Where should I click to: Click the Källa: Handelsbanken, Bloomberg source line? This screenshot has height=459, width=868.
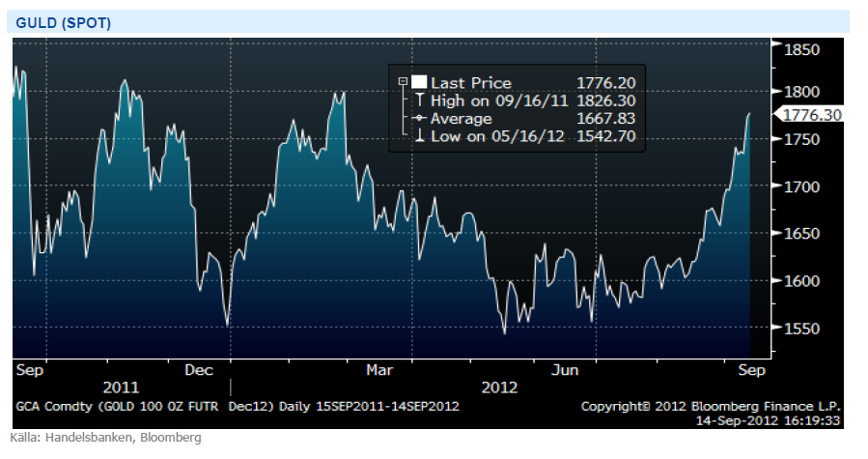point(106,438)
